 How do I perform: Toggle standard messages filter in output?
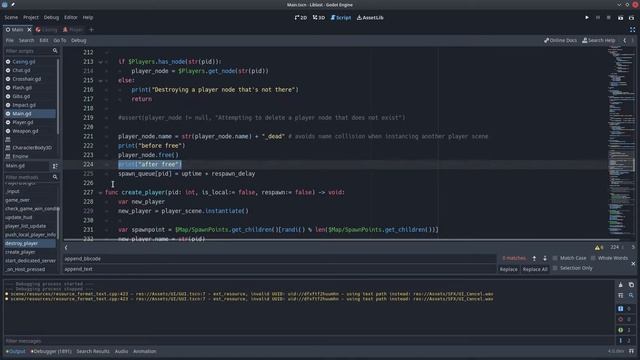625,309
